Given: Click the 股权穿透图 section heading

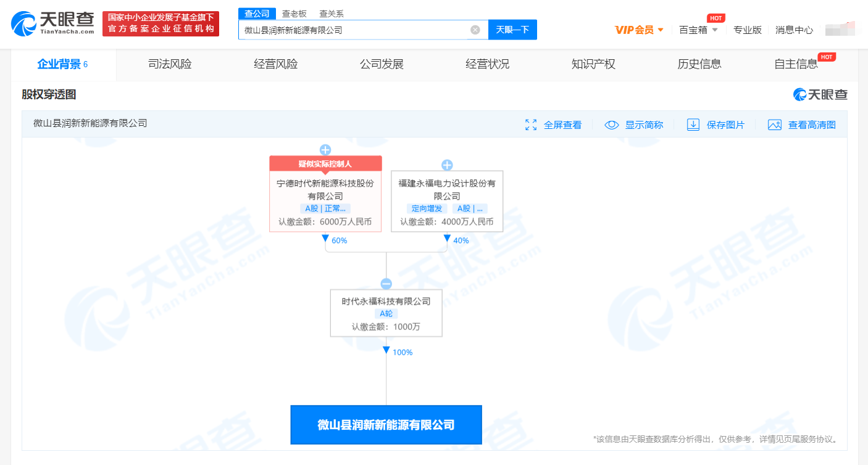Looking at the screenshot, I should [x=49, y=94].
